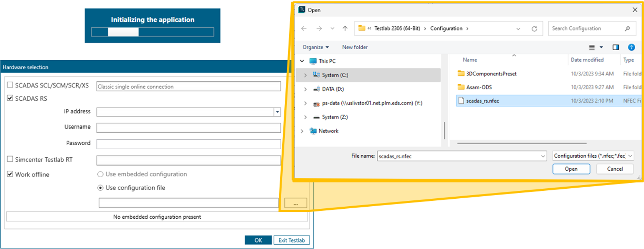
Task: Click the scadas_rs.nfec file icon
Action: (461, 101)
